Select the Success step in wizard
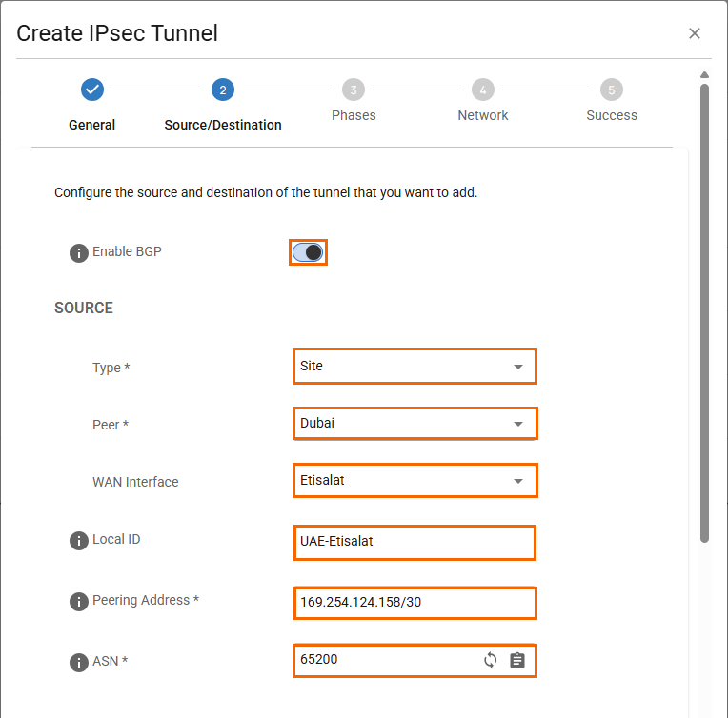Viewport: 728px width, 718px height. (x=612, y=90)
